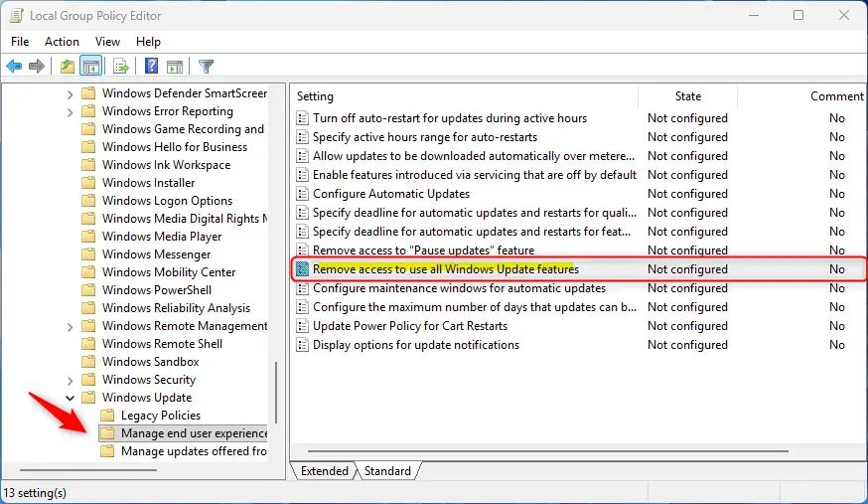This screenshot has width=868, height=504.
Task: Click the Back arrow toolbar icon
Action: coord(14,67)
